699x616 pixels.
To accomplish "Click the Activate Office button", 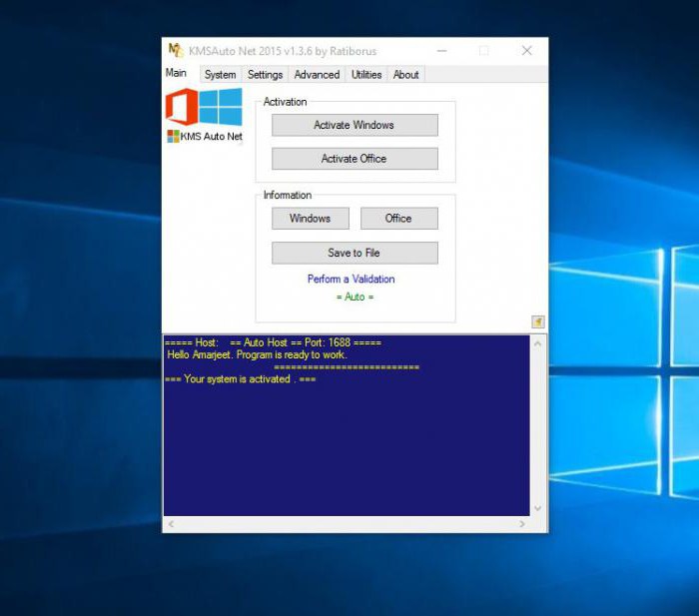I will [x=354, y=159].
